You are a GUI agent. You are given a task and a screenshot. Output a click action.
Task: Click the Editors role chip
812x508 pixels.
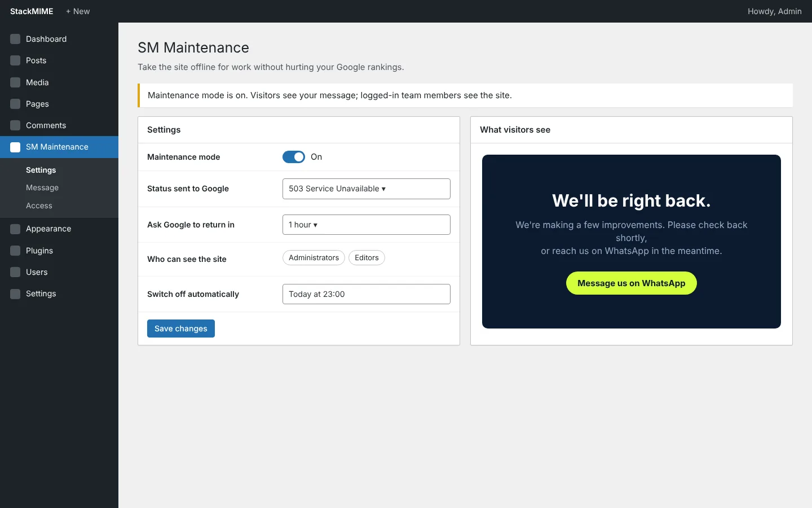[367, 258]
